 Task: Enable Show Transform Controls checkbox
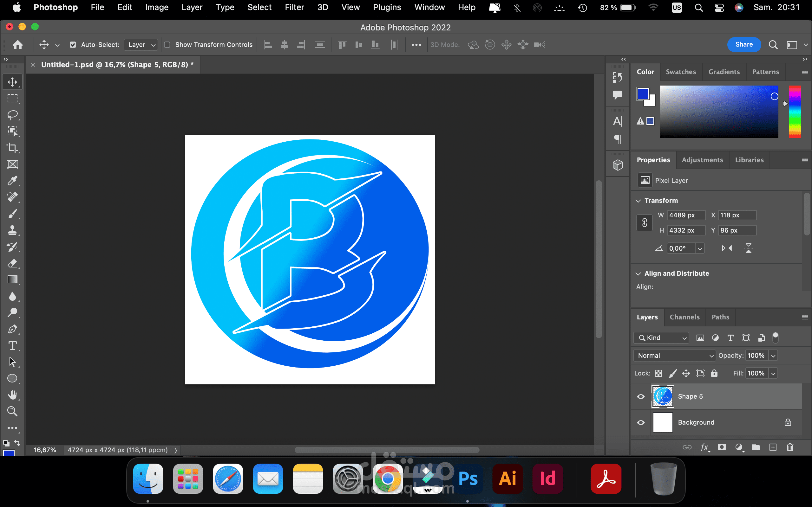coord(167,45)
